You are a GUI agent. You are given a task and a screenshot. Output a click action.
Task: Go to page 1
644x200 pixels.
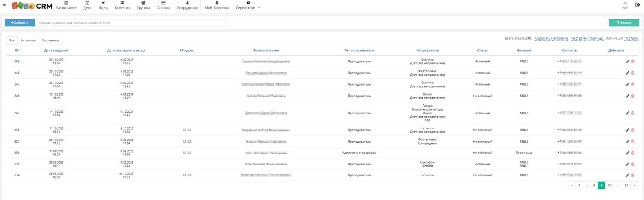click(x=579, y=185)
